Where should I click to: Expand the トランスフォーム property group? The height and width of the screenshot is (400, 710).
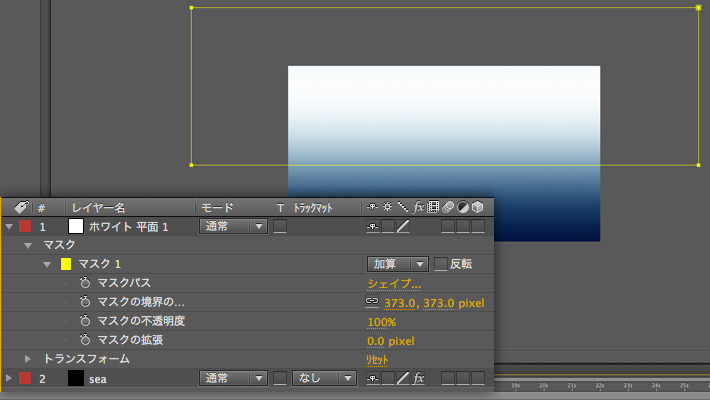[x=28, y=358]
